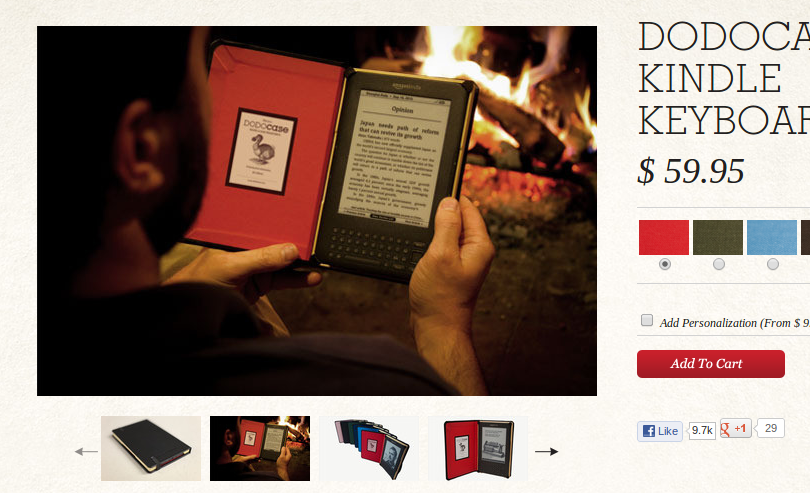This screenshot has height=493, width=810.
Task: Choose the dark brown fabric swatch
Action: [x=805, y=237]
